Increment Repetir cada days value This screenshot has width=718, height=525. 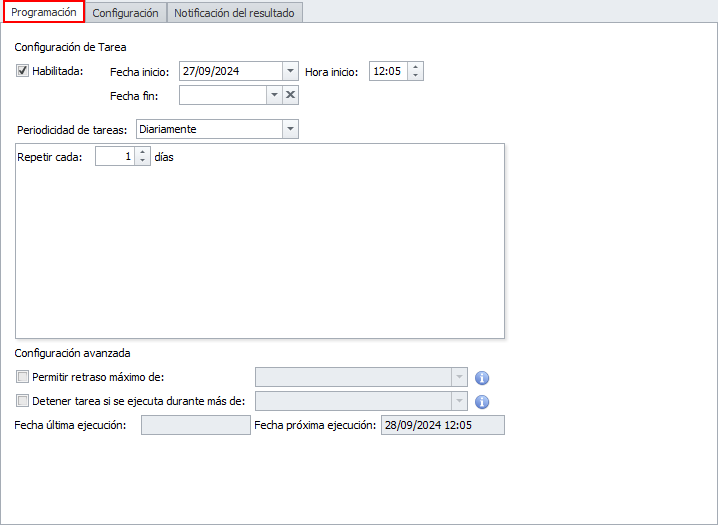click(x=142, y=152)
